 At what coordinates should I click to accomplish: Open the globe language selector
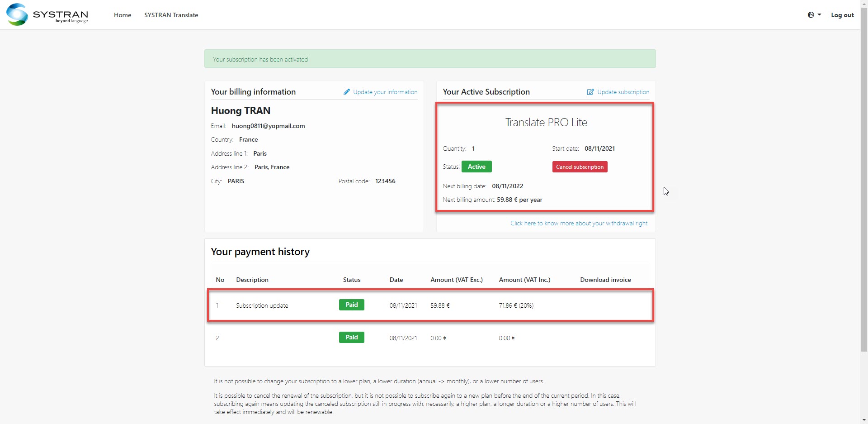(814, 15)
